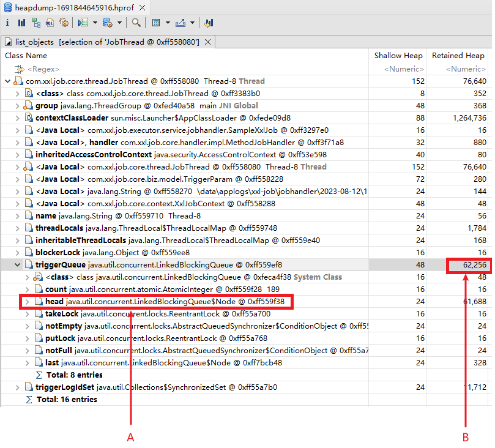This screenshot has height=448, width=495.
Task: Open the Dominator Tree view
Action: 35,23
